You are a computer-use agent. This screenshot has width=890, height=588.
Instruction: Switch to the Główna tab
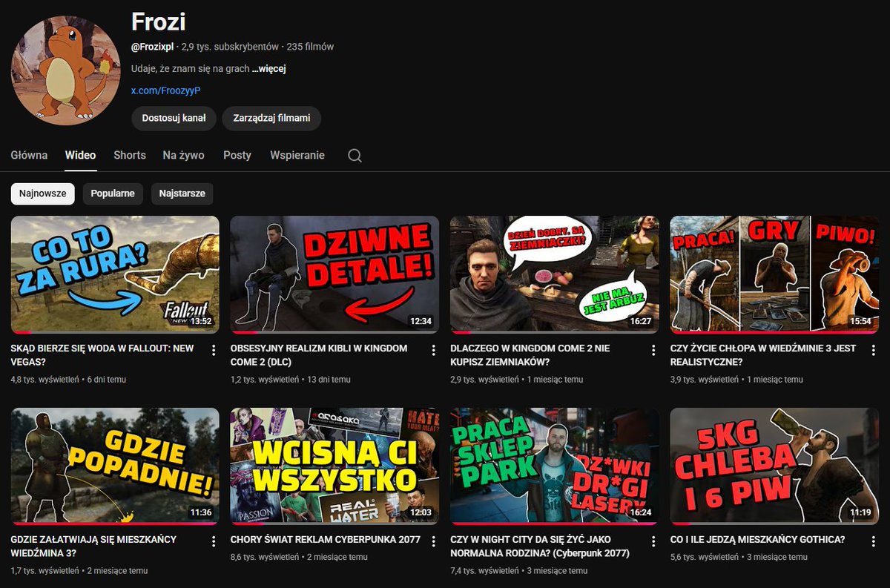[29, 155]
